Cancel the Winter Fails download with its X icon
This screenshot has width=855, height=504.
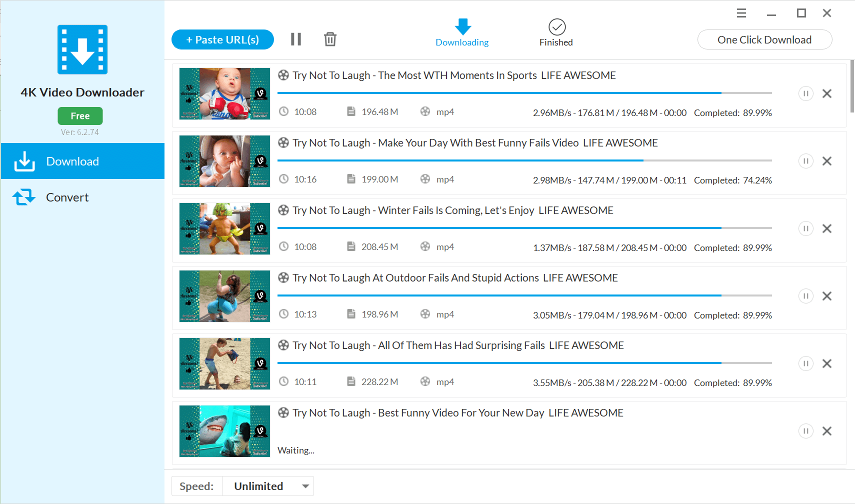(x=827, y=228)
